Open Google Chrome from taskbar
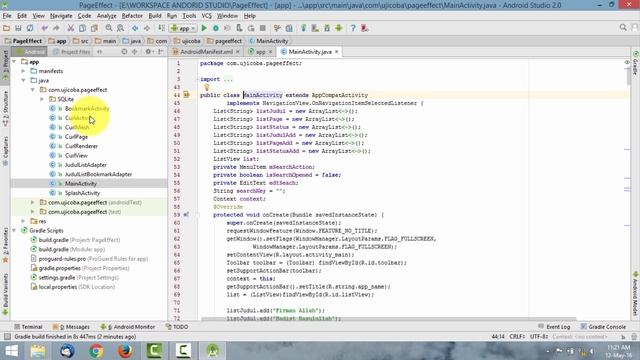This screenshot has width=640, height=360. tap(96, 351)
